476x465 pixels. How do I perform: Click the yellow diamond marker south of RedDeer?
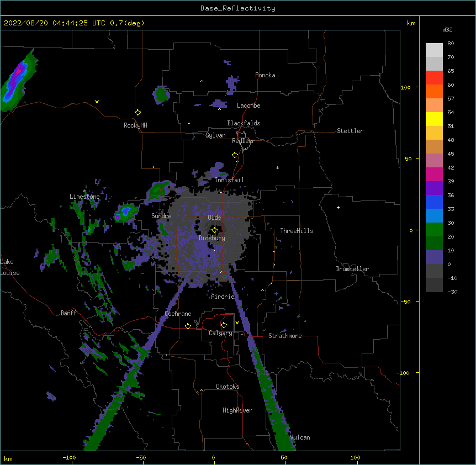tap(235, 155)
